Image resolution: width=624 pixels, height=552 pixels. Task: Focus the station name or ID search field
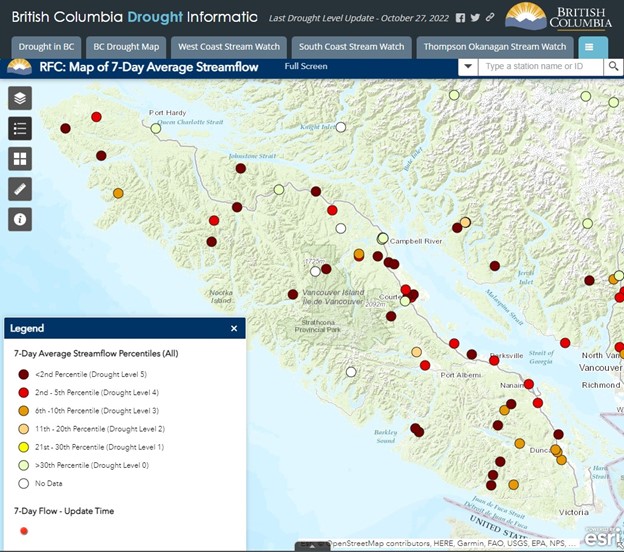(x=540, y=67)
